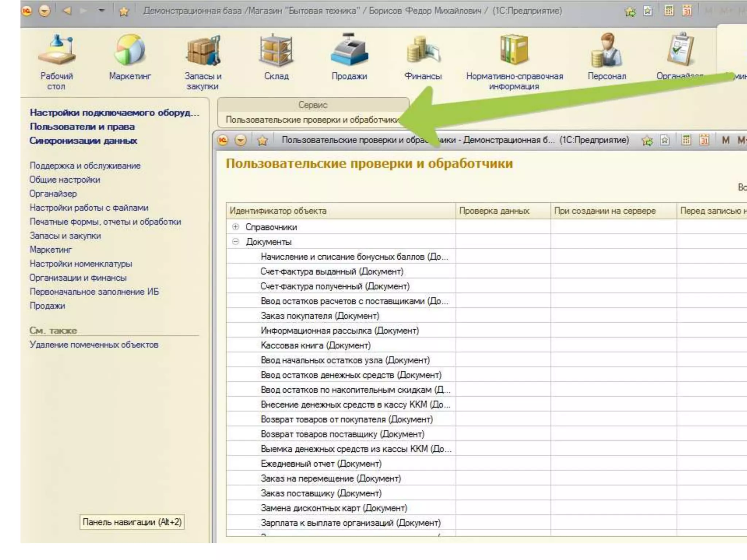
Task: Open Удаление помеченных объектов link
Action: pyautogui.click(x=94, y=345)
